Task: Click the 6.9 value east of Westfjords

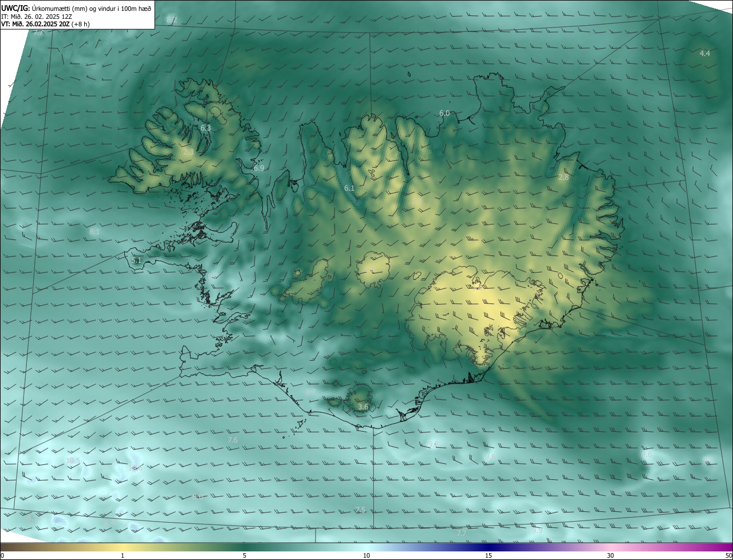Action: click(259, 168)
